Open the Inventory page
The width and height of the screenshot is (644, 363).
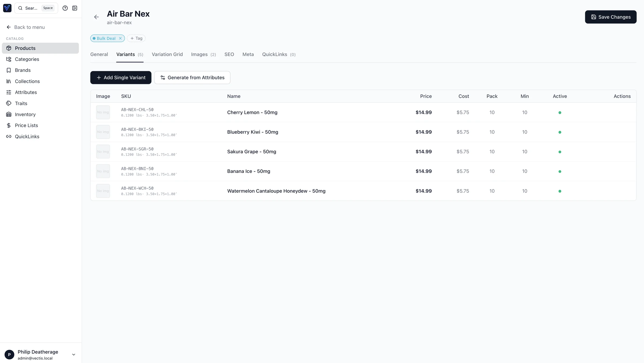tap(25, 114)
